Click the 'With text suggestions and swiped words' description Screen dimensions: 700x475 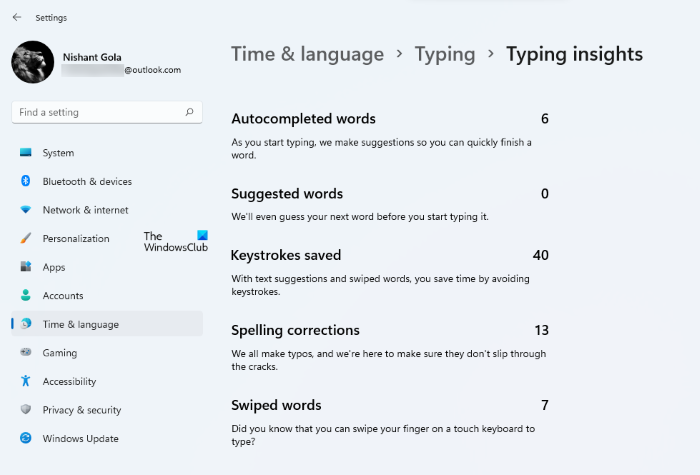pyautogui.click(x=380, y=285)
